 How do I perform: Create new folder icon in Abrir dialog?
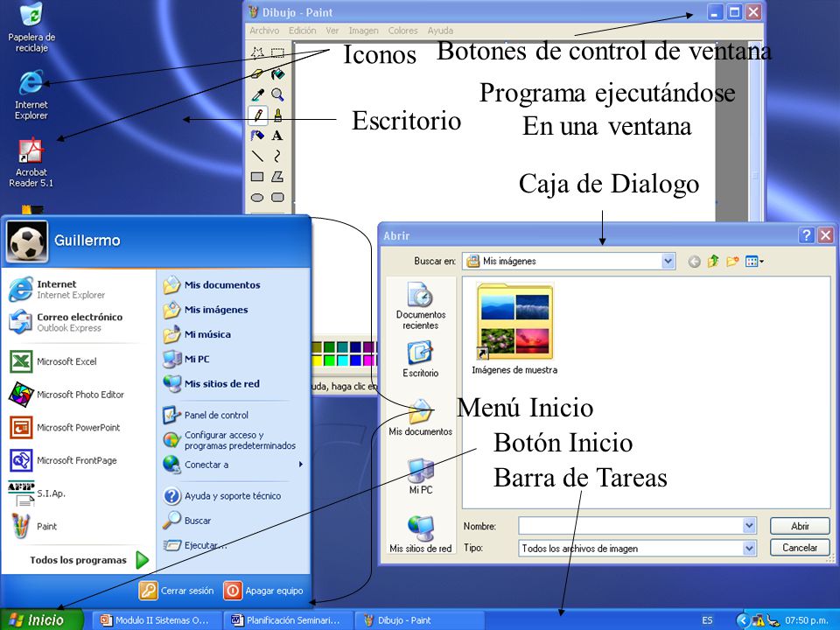click(732, 262)
